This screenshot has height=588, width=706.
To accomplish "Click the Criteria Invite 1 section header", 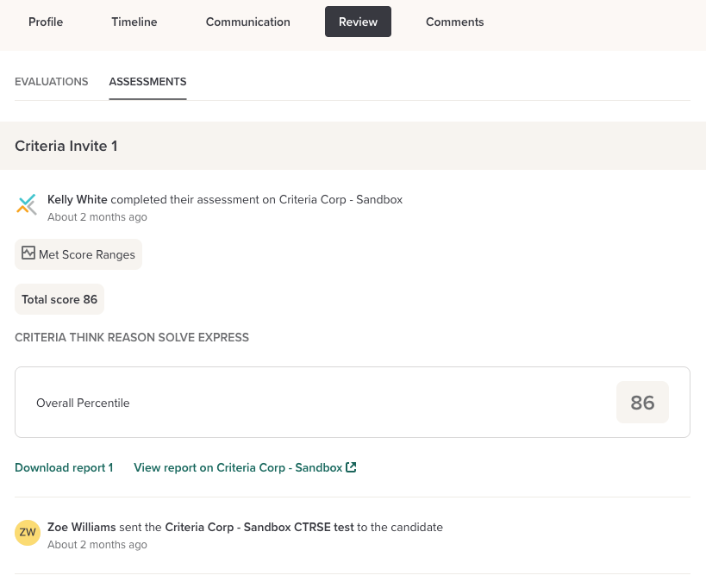I will (x=66, y=146).
